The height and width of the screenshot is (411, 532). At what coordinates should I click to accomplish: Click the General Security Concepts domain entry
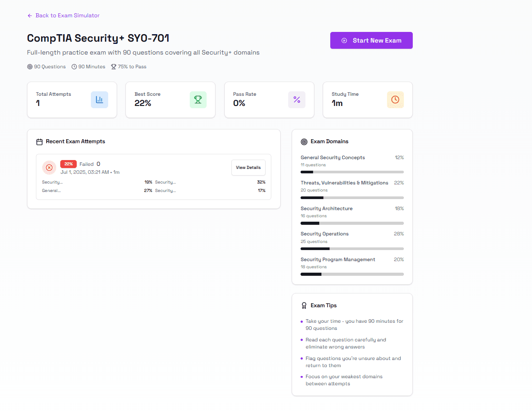pos(333,157)
